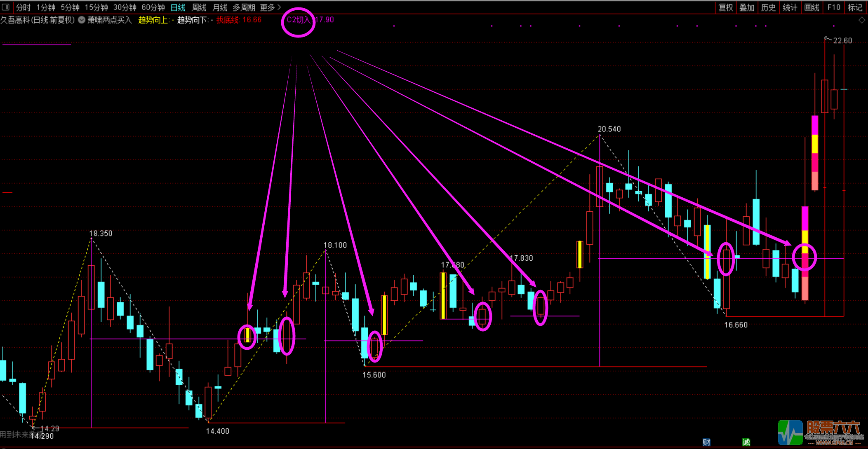
Task: Click the 萧啸两点买入 indicator name
Action: 109,20
